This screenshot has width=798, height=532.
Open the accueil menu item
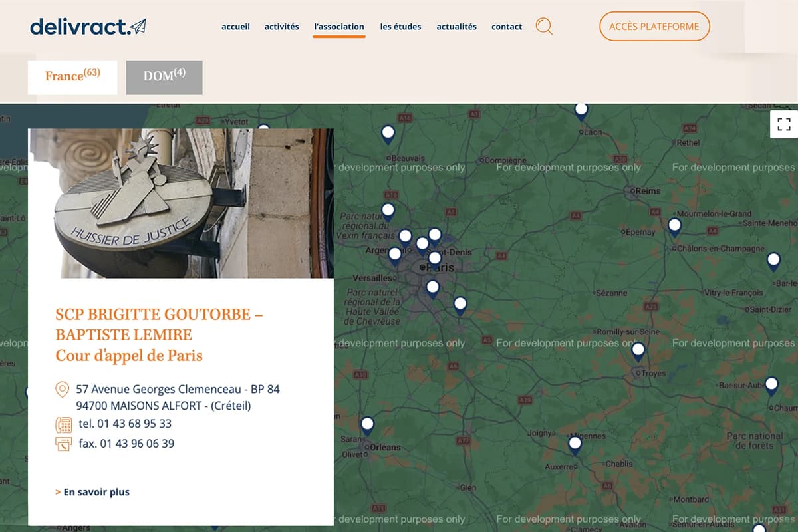[235, 27]
